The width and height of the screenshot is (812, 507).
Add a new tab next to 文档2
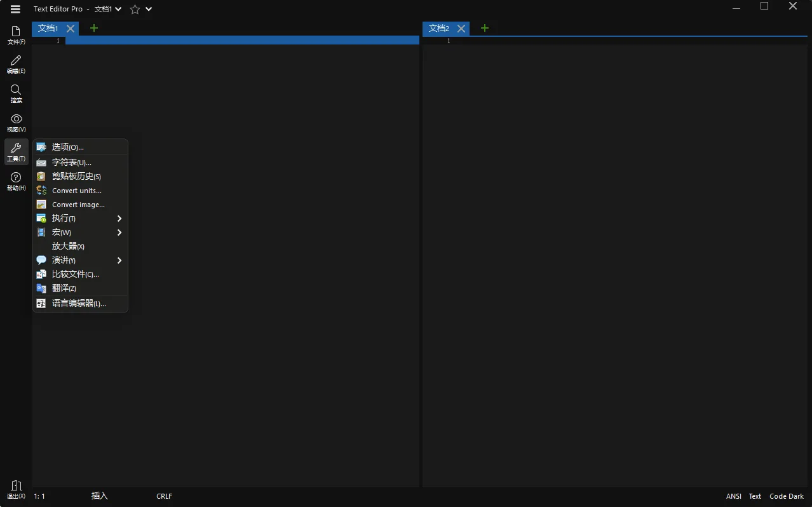485,28
